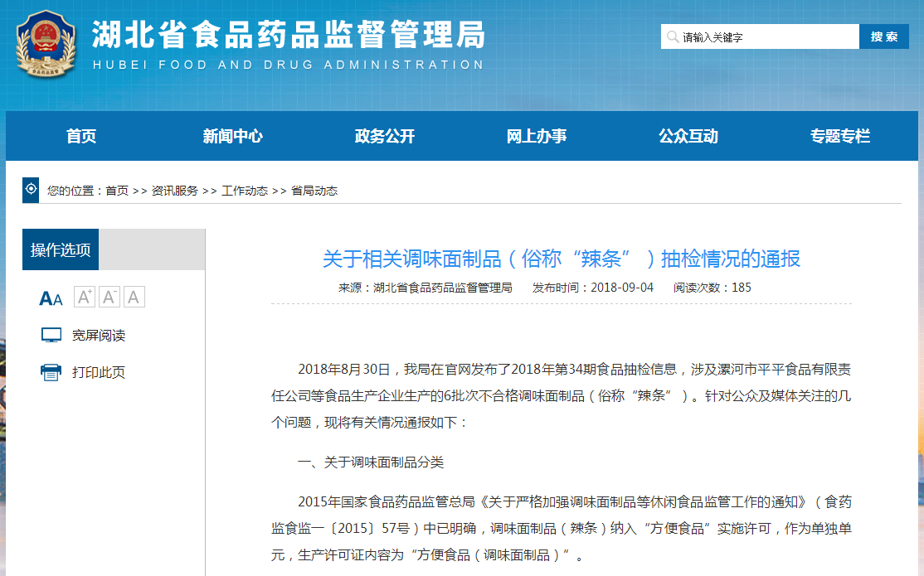Click the national emblem logo
The height and width of the screenshot is (576, 924).
point(46,44)
